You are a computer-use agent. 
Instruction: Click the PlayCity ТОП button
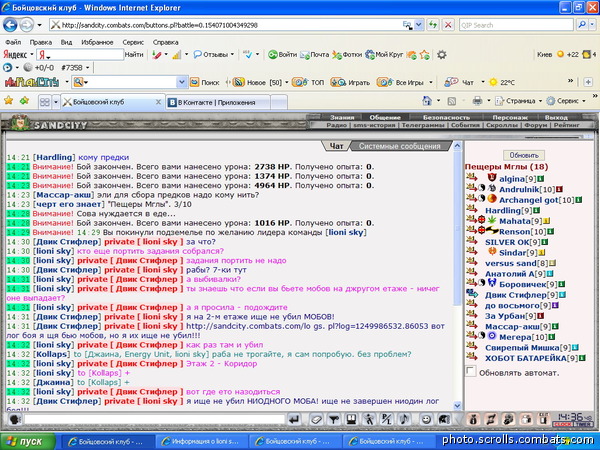[x=308, y=82]
